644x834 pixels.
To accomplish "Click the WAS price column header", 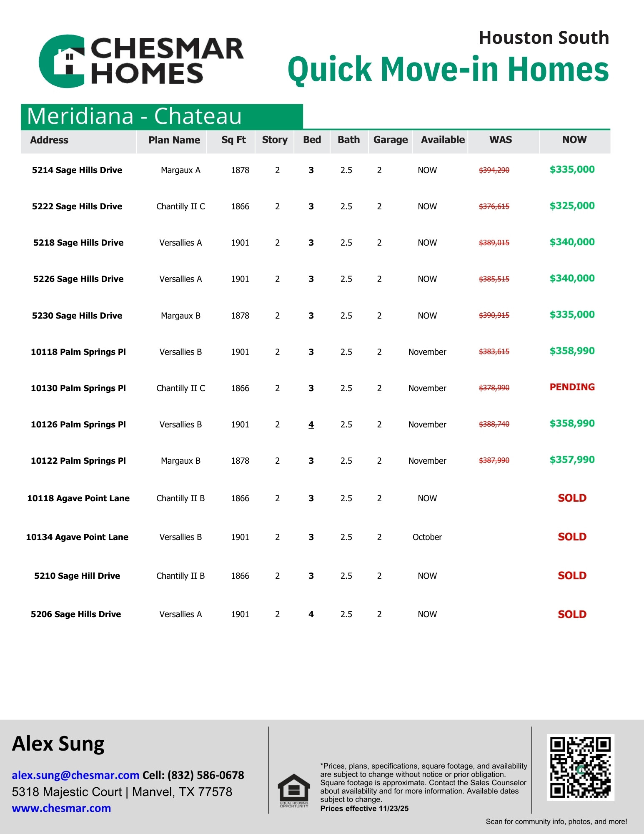I will click(x=500, y=140).
